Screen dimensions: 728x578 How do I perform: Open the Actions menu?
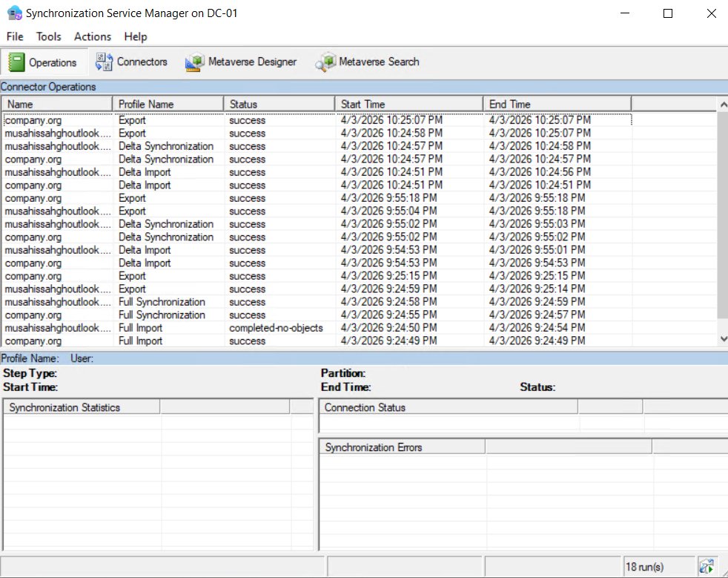tap(93, 36)
